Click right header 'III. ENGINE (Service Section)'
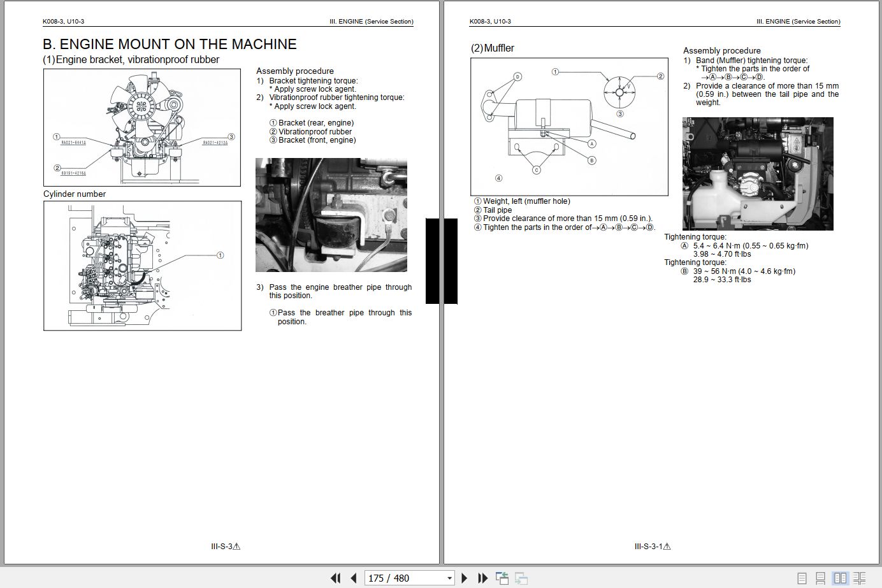 799,22
